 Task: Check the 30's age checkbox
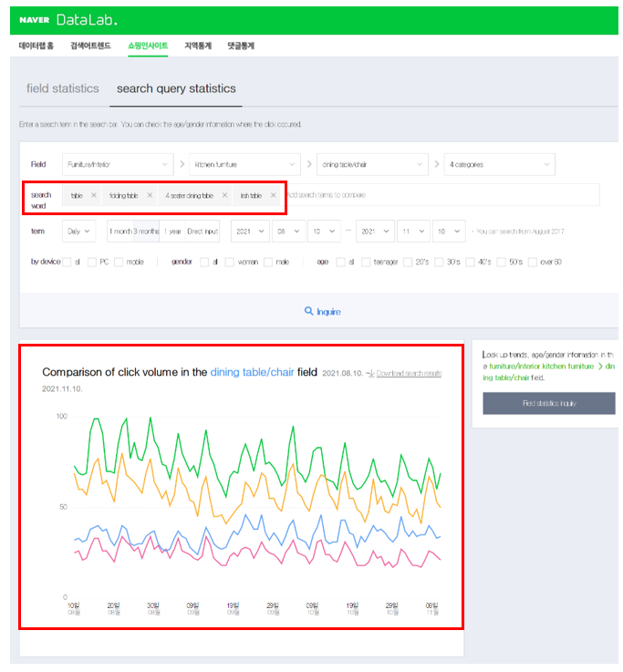point(439,263)
